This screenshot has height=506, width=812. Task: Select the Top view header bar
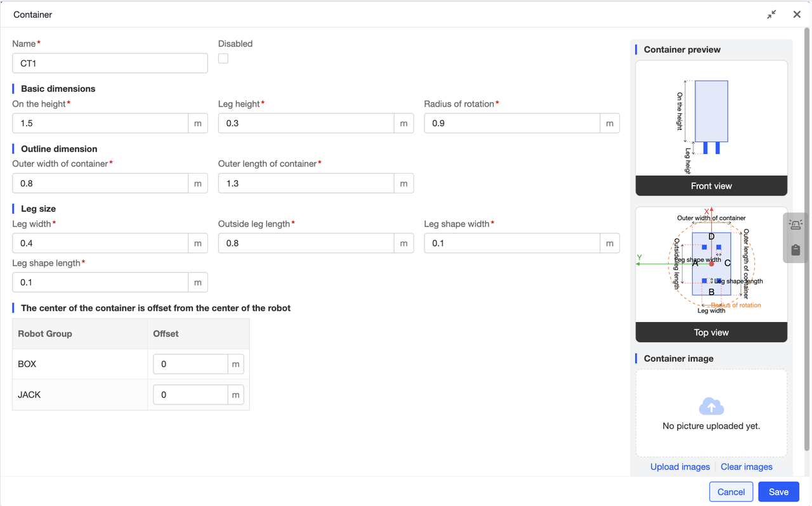(x=711, y=332)
